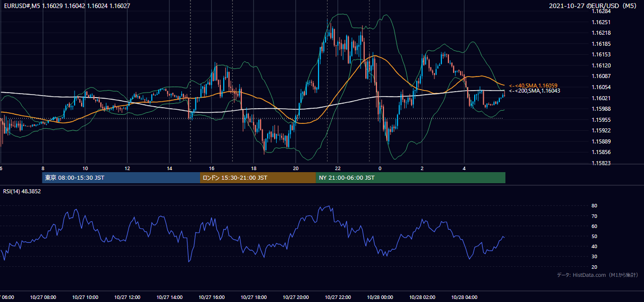Click the 10/27 10:00 time axis label
644x302 pixels.
coord(85,297)
